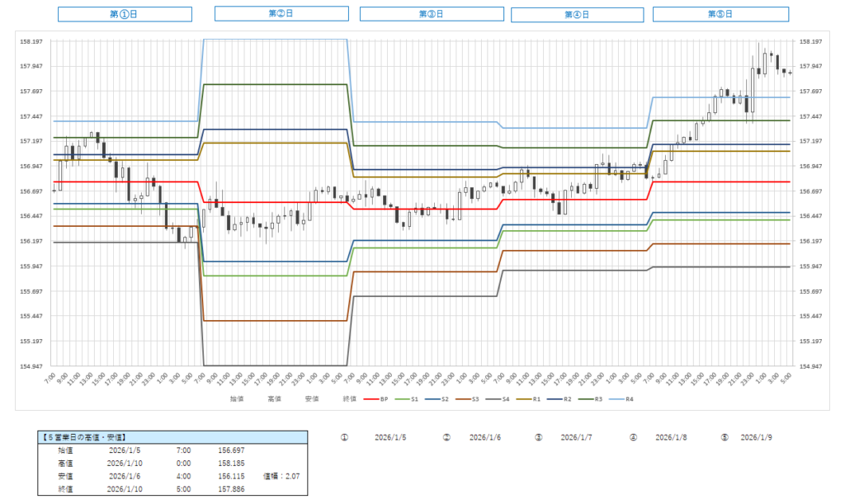Screen dimensions: 845x504
Task: Select the low value cell 156.115
Action: click(234, 476)
